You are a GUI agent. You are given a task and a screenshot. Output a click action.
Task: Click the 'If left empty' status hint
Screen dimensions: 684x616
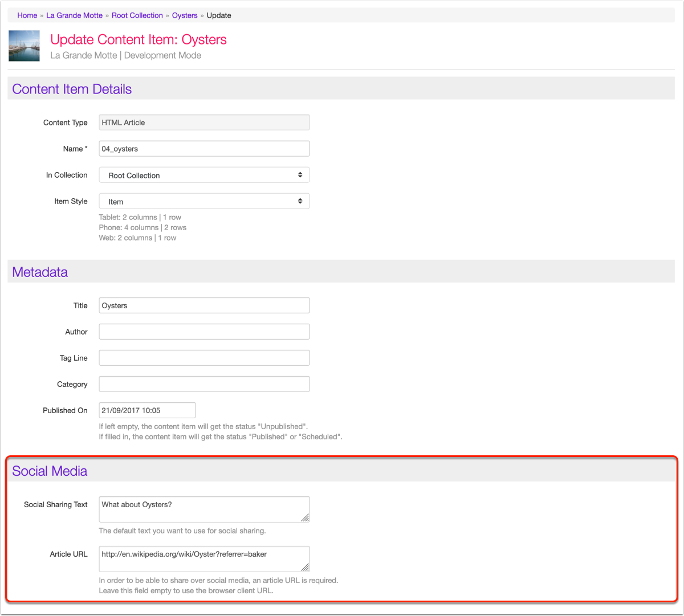click(x=203, y=426)
